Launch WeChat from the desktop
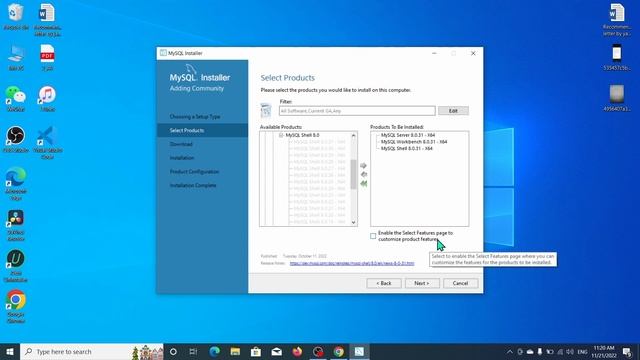Image resolution: width=640 pixels, height=360 pixels. click(x=16, y=98)
